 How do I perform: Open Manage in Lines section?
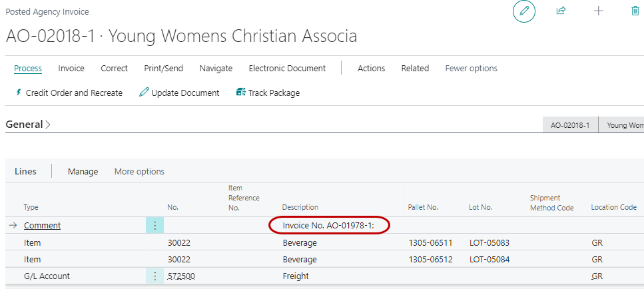click(x=83, y=172)
